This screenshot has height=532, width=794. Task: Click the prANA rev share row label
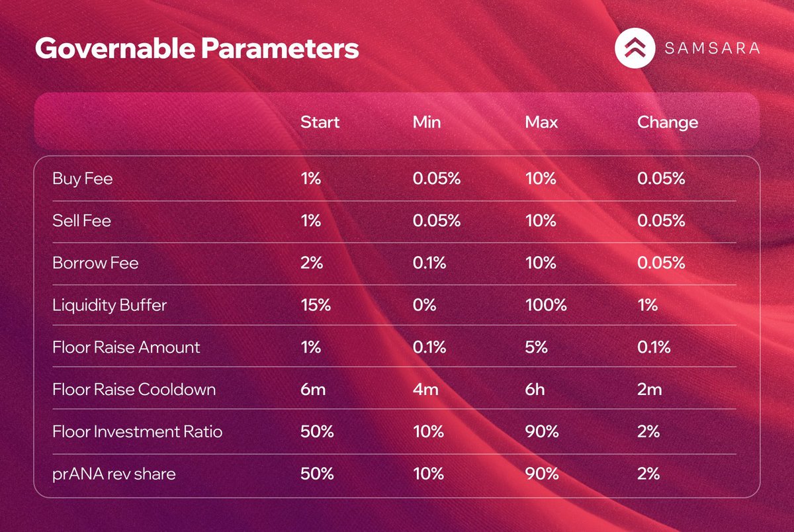point(114,474)
